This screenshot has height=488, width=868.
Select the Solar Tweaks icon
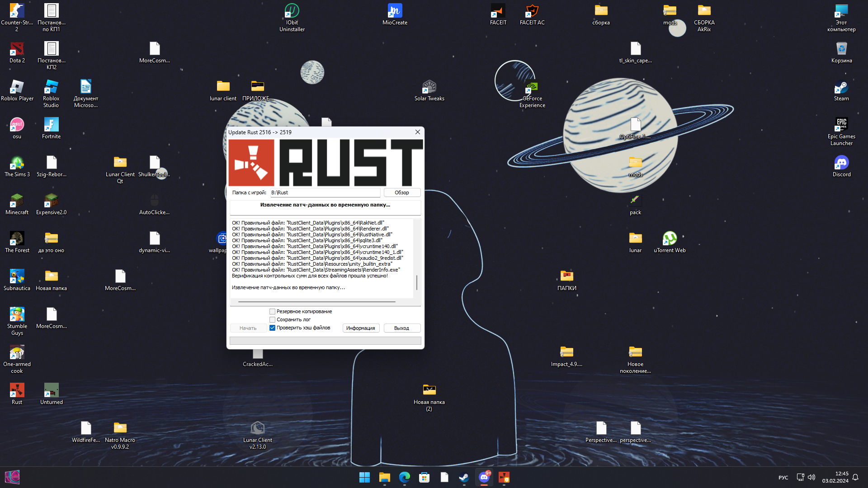(x=429, y=90)
